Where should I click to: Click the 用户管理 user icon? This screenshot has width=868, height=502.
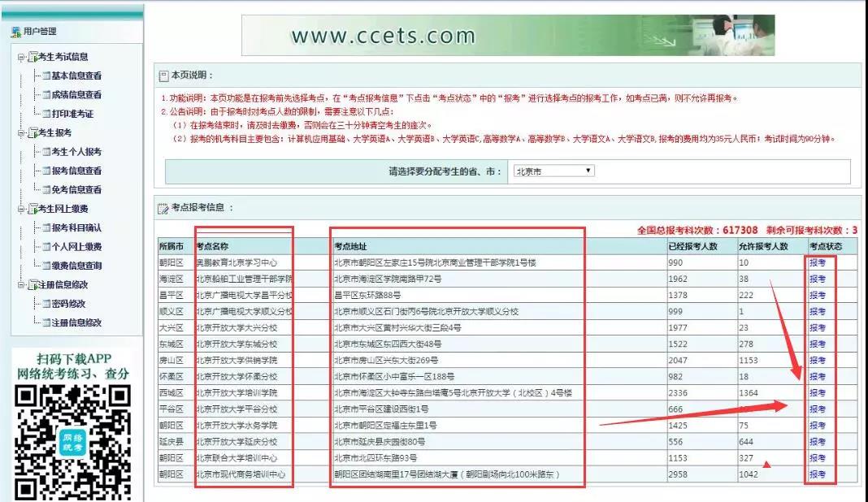[16, 32]
